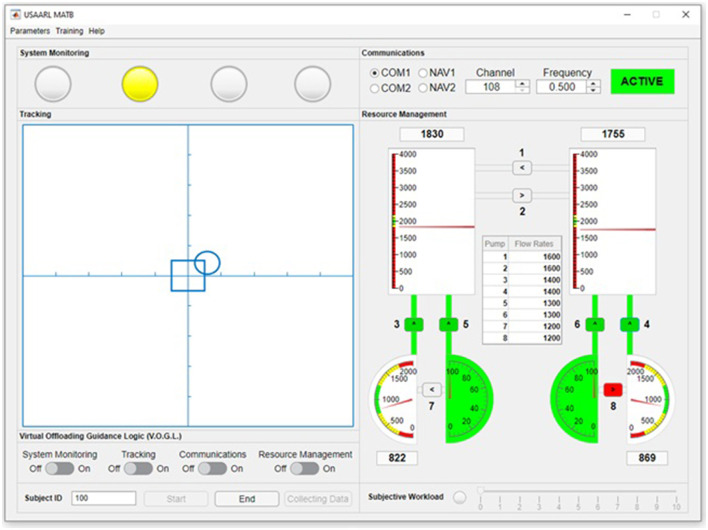
Task: Click the green ACTIVE button
Action: click(642, 82)
